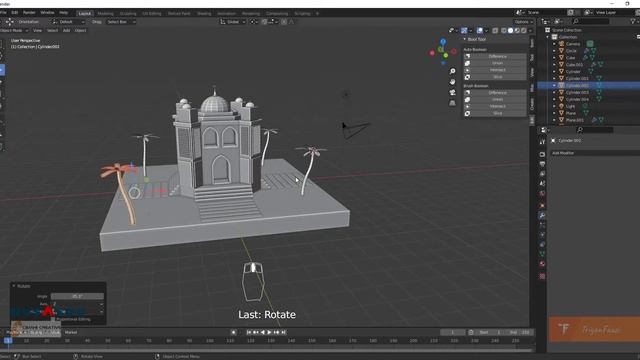
Task: Toggle snapping magnet in header
Action: (x=264, y=22)
